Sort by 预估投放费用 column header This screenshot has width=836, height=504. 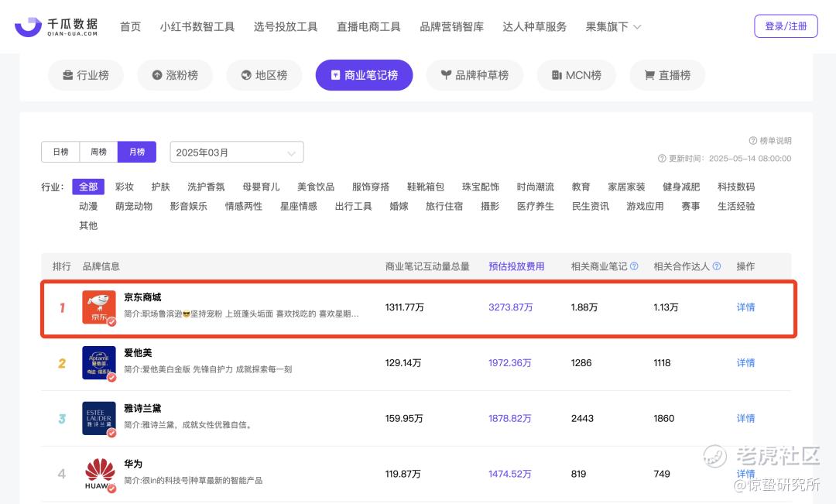coord(516,266)
